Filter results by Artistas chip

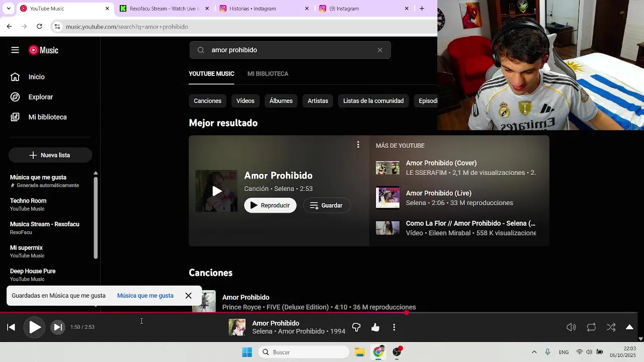pos(318,101)
